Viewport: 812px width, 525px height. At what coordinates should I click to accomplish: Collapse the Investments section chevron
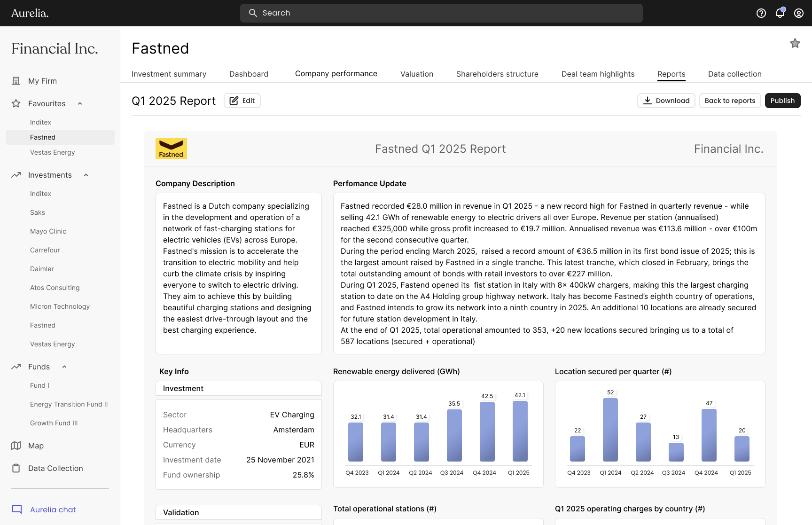pyautogui.click(x=86, y=175)
